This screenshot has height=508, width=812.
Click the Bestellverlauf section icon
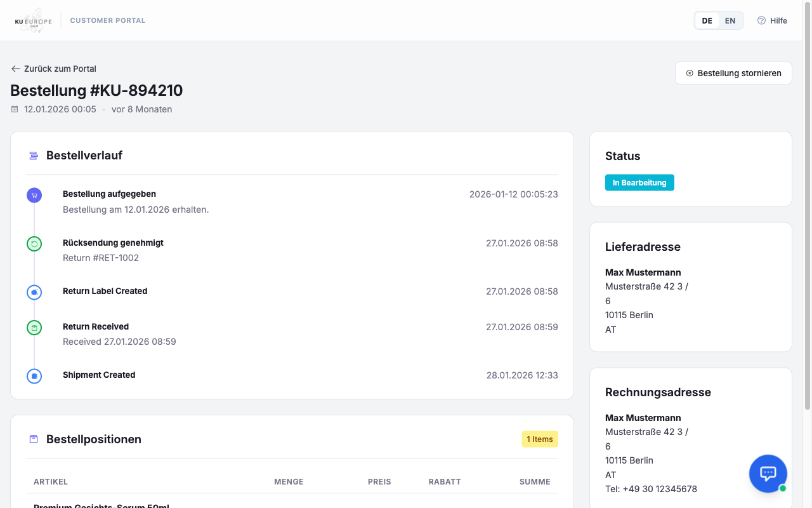point(34,156)
